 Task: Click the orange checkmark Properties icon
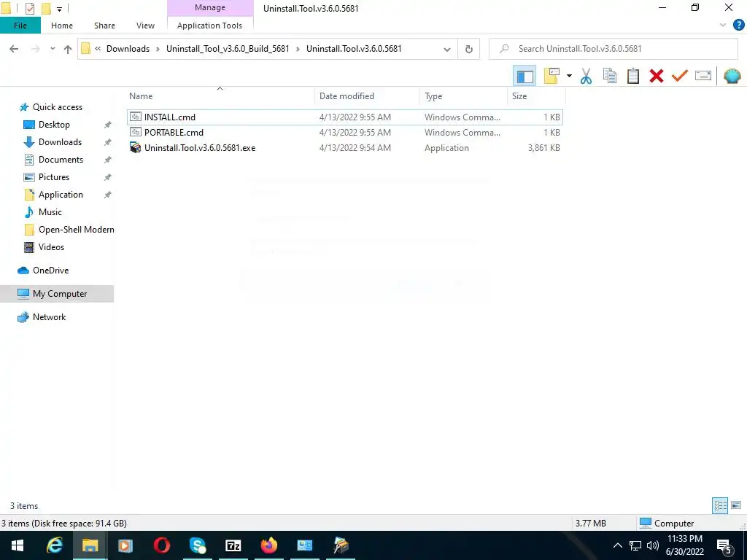click(x=680, y=76)
